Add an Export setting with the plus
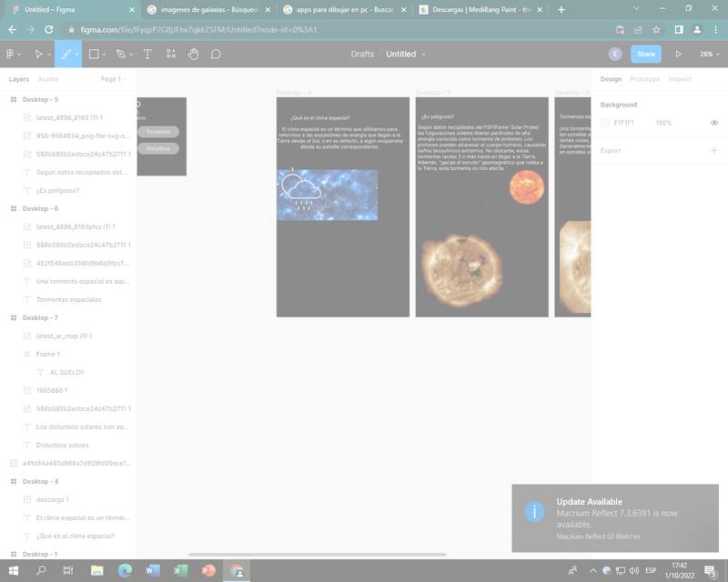The image size is (728, 582). point(713,150)
